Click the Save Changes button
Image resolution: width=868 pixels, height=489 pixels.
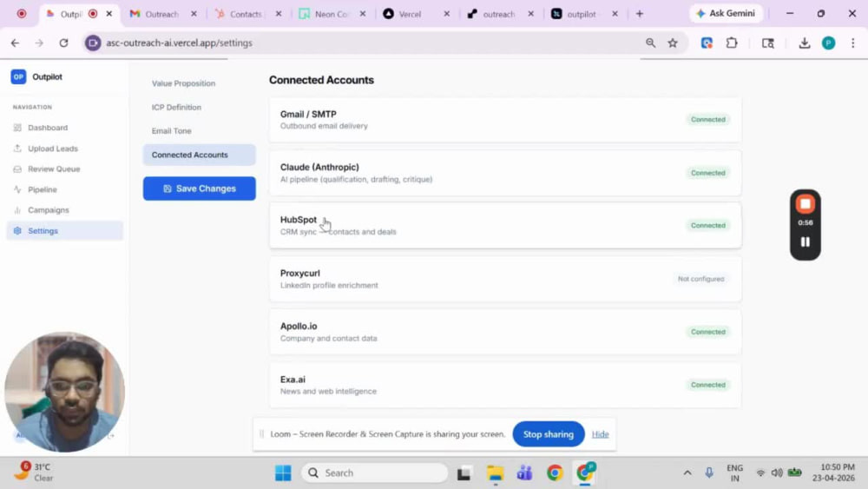coord(200,188)
